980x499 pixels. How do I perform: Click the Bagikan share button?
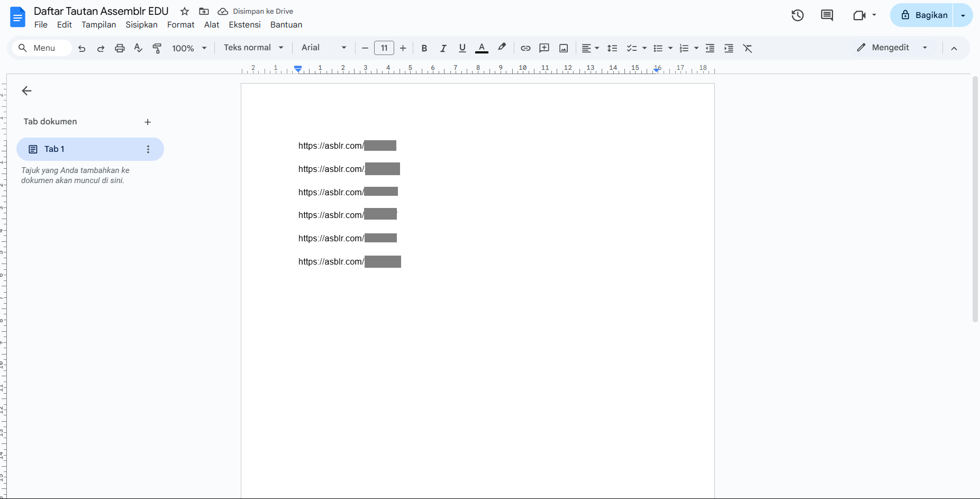(x=922, y=15)
